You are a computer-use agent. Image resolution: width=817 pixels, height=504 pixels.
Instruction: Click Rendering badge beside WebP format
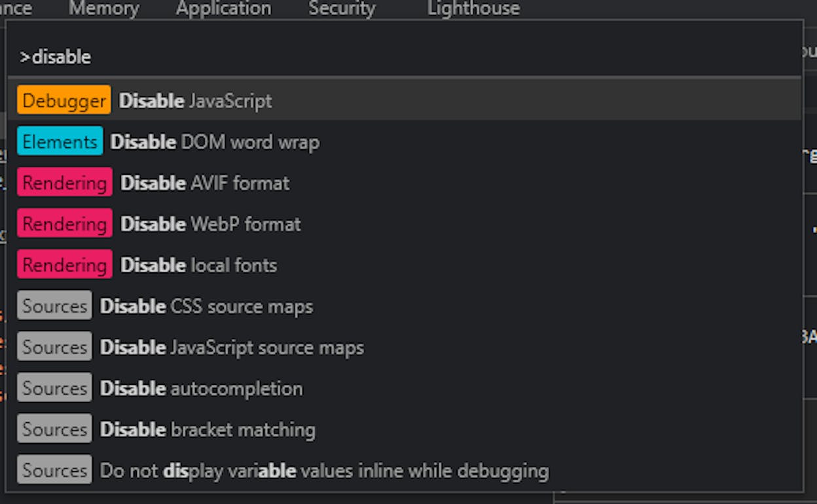coord(65,224)
